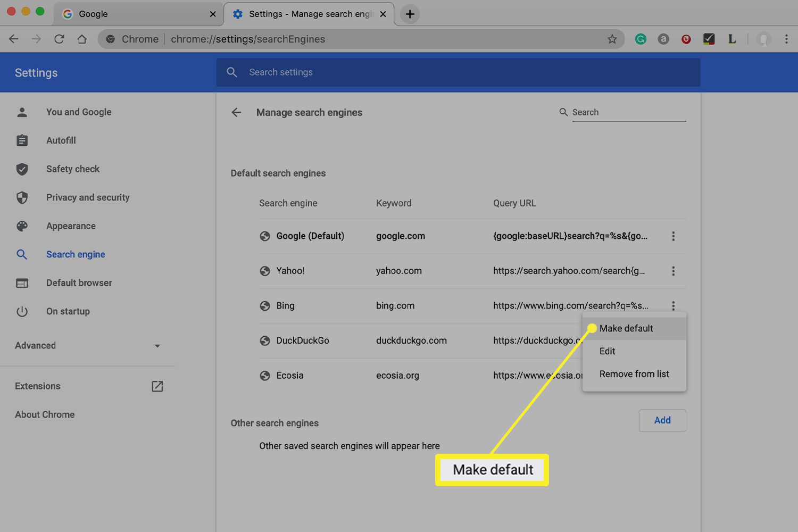Choose Edit from the context menu

(607, 351)
